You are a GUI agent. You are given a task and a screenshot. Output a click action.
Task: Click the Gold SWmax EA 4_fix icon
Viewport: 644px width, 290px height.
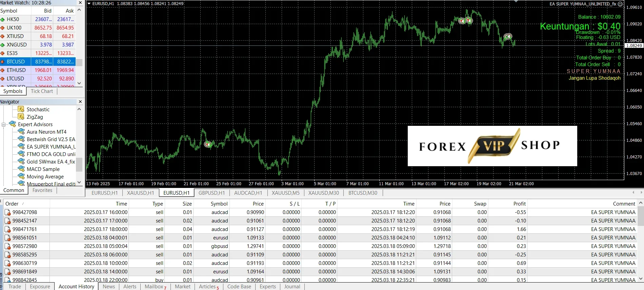point(21,161)
